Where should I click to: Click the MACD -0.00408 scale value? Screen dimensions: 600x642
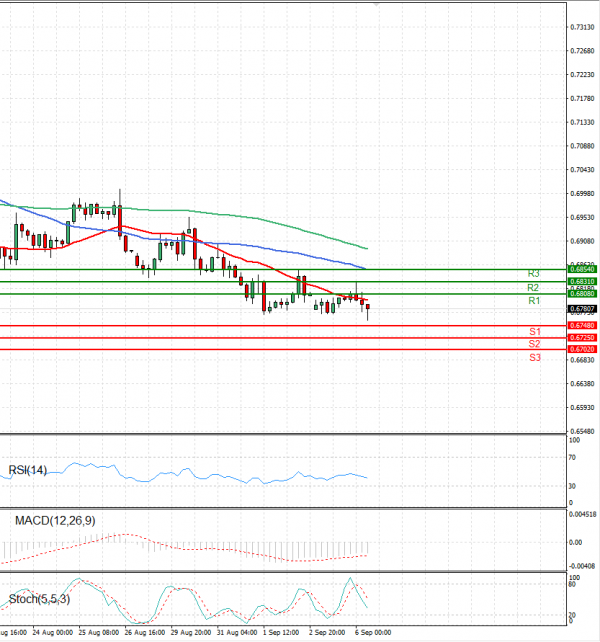(582, 567)
